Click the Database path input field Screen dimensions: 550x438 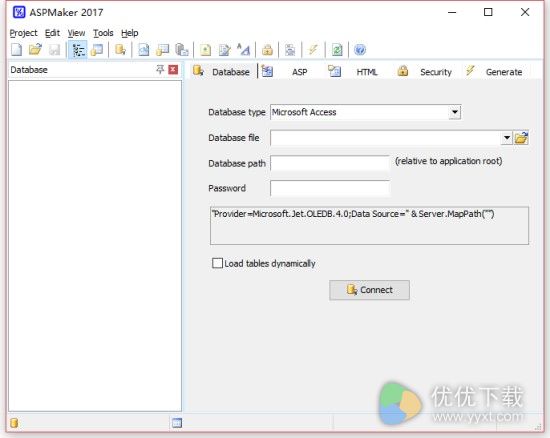(x=330, y=163)
